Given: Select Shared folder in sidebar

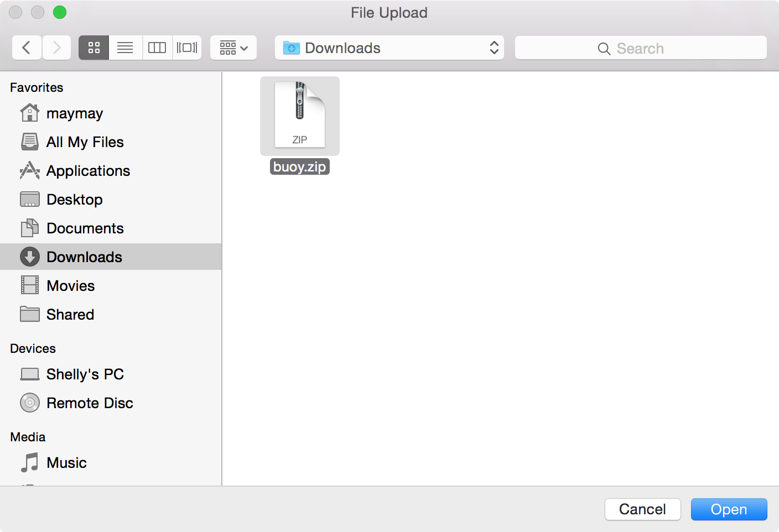Looking at the screenshot, I should [x=111, y=315].
